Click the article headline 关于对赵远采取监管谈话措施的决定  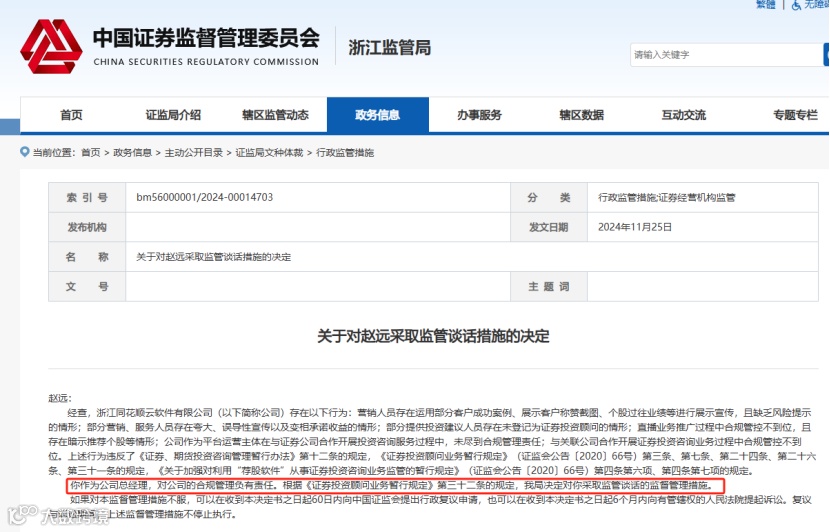tap(434, 336)
